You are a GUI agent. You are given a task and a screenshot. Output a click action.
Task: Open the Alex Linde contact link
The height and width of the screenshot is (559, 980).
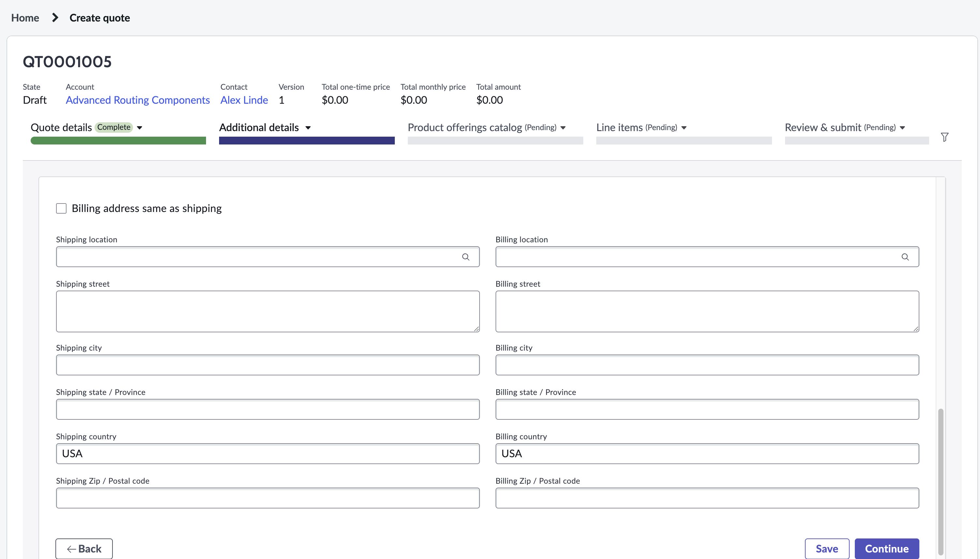pyautogui.click(x=244, y=100)
